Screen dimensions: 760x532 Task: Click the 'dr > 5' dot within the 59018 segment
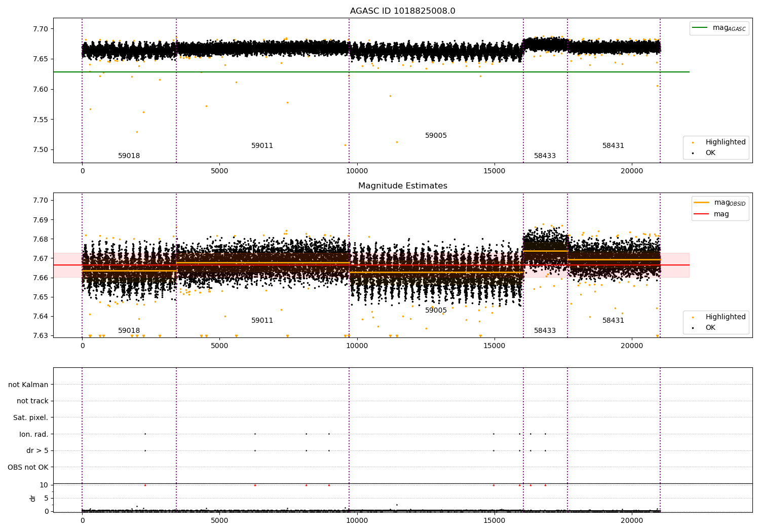click(145, 450)
